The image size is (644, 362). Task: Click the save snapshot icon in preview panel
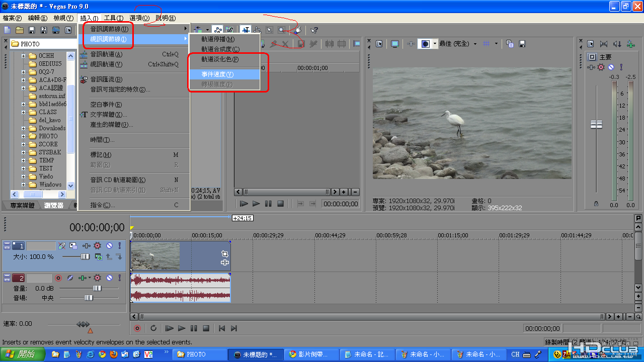522,44
